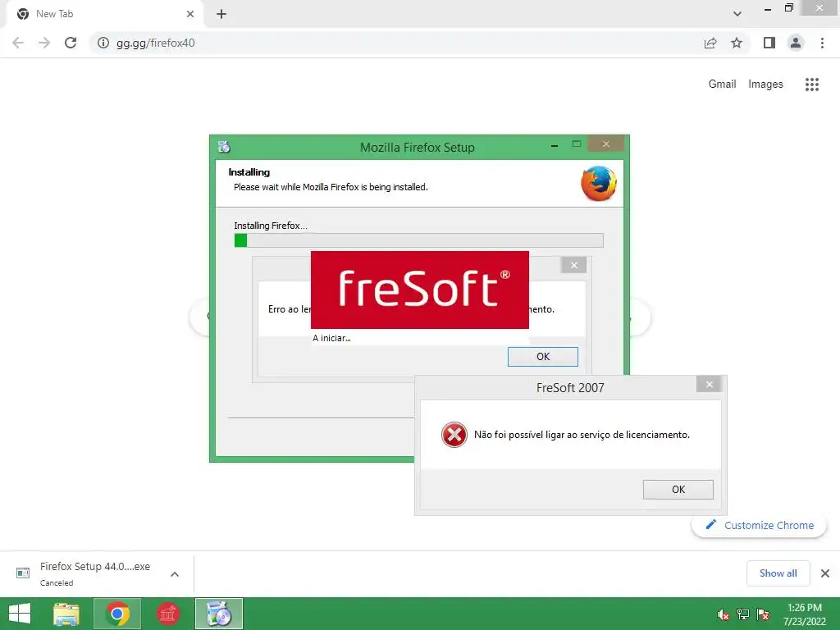Viewport: 840px width, 630px height.
Task: Close the FreSoft 2007 error dialog
Action: click(x=710, y=384)
